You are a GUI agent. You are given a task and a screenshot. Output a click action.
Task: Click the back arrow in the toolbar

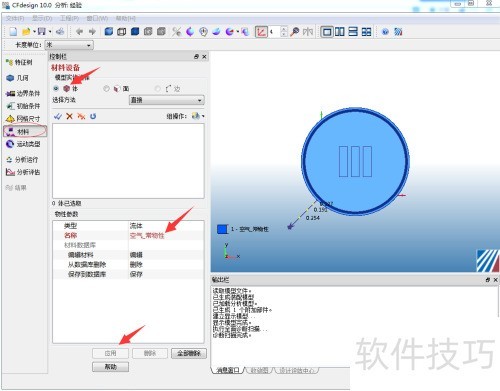tap(80, 32)
